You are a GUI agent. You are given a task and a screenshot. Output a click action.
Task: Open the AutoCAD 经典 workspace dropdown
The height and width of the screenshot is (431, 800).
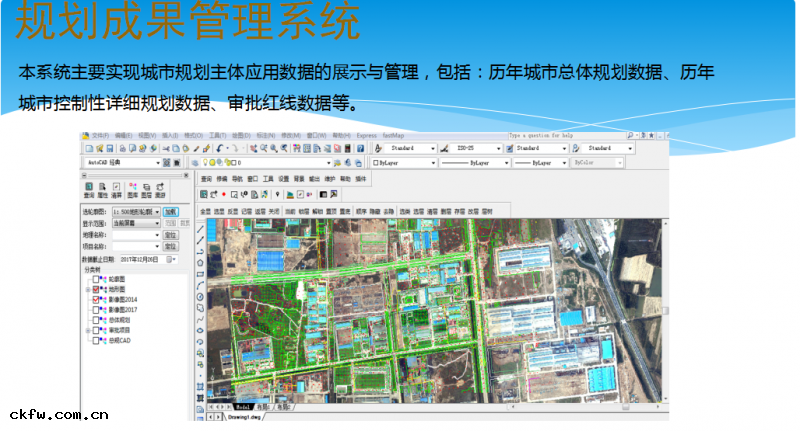[156, 161]
